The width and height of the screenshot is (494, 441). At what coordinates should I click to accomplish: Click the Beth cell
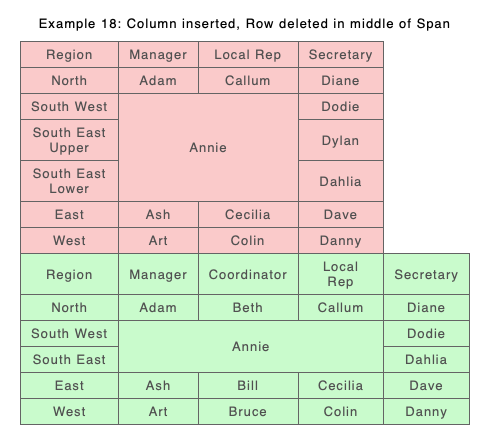248,308
